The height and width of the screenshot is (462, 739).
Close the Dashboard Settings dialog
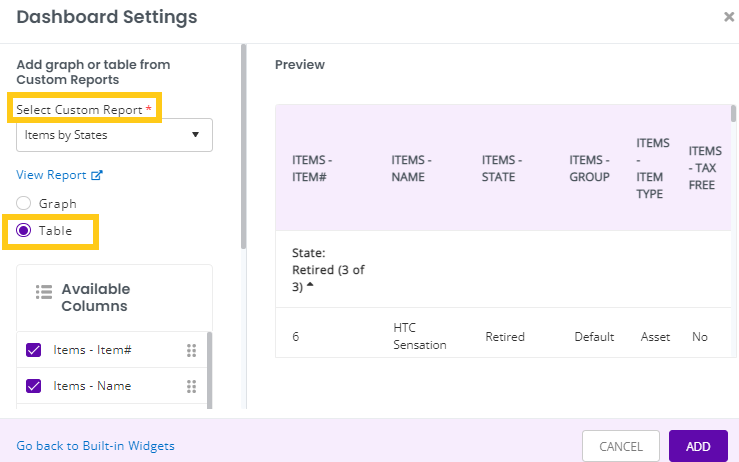(729, 17)
